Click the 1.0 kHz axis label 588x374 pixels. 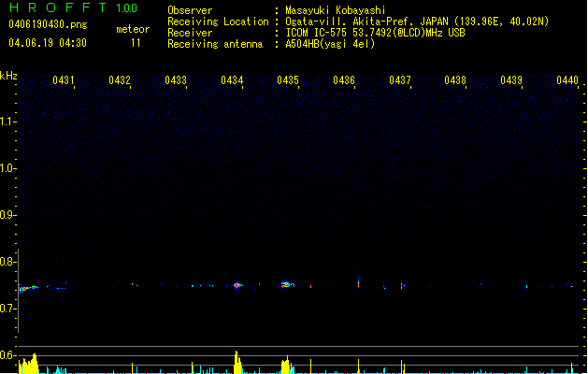[7, 168]
